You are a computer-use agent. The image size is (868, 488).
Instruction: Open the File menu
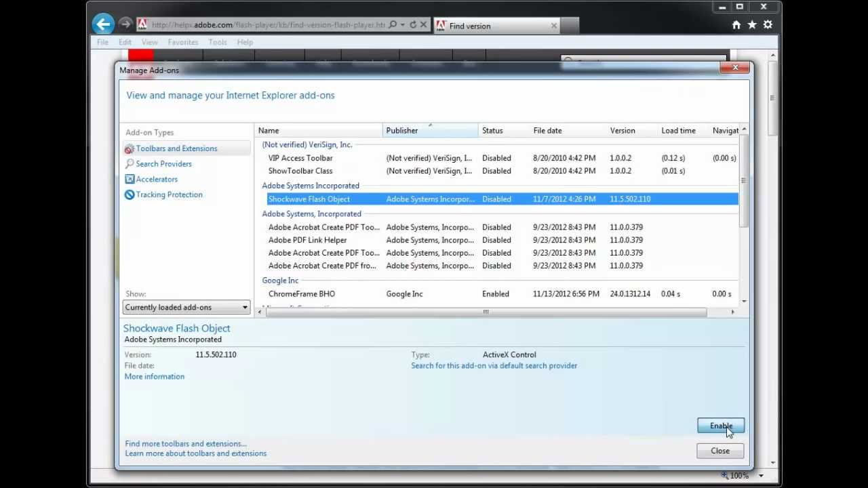(x=102, y=42)
